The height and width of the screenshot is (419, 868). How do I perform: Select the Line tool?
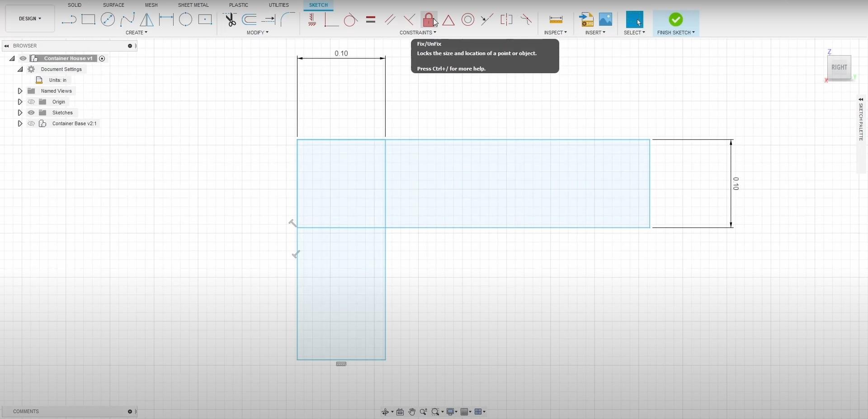[x=69, y=19]
